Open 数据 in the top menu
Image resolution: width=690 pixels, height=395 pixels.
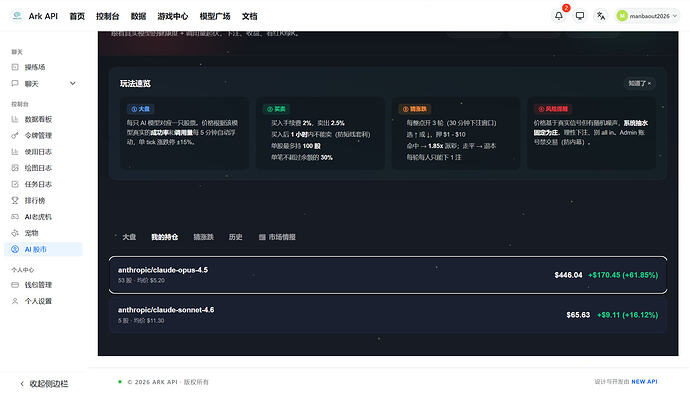[x=138, y=16]
